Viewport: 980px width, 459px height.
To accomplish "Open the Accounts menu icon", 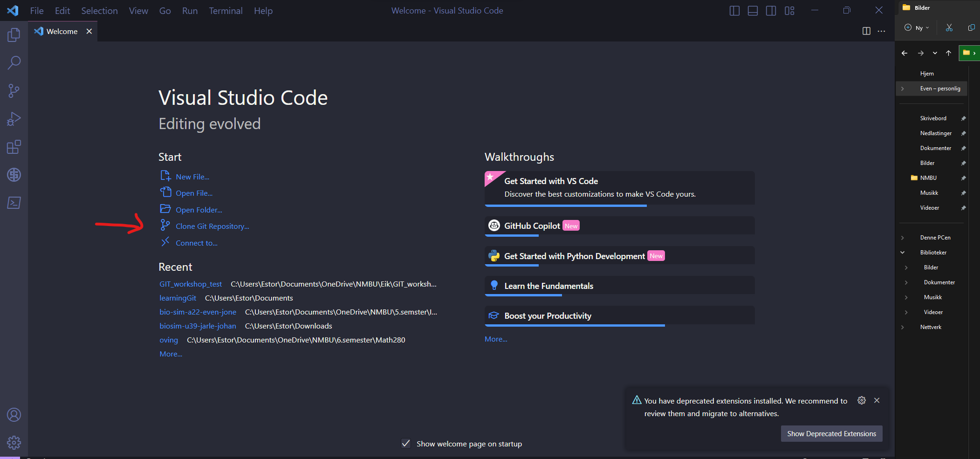I will [14, 415].
